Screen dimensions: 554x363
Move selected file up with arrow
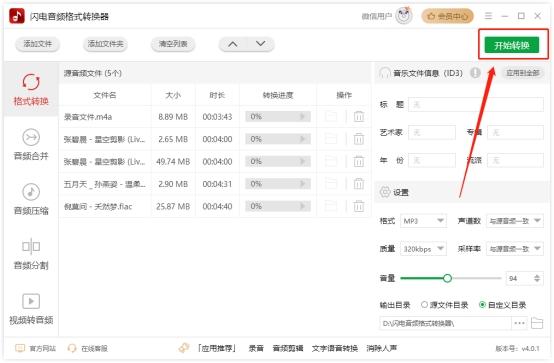(233, 44)
